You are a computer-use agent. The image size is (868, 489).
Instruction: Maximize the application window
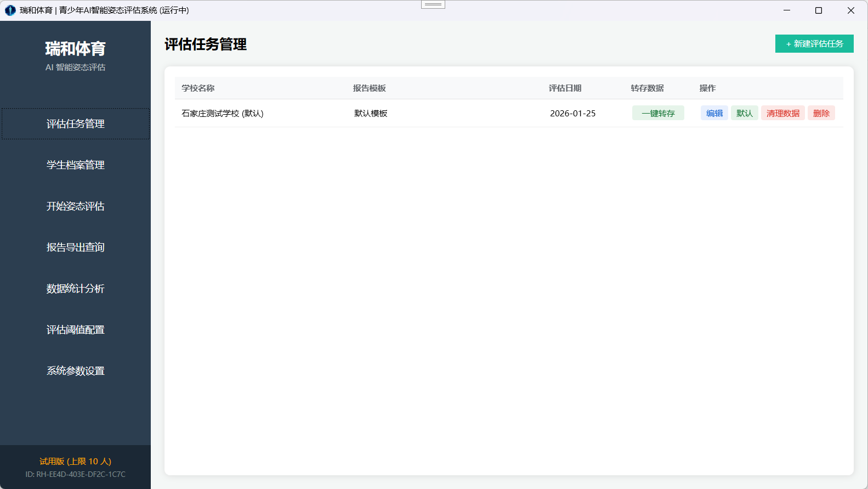819,10
